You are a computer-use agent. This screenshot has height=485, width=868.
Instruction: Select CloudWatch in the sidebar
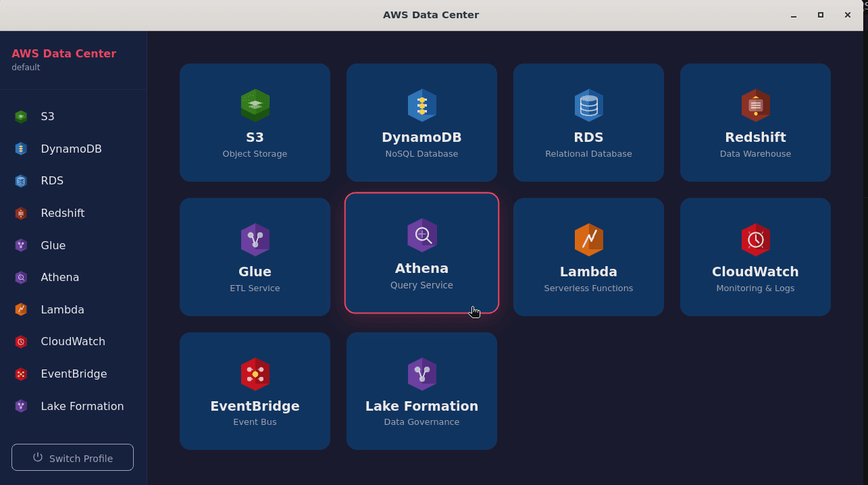pos(73,342)
